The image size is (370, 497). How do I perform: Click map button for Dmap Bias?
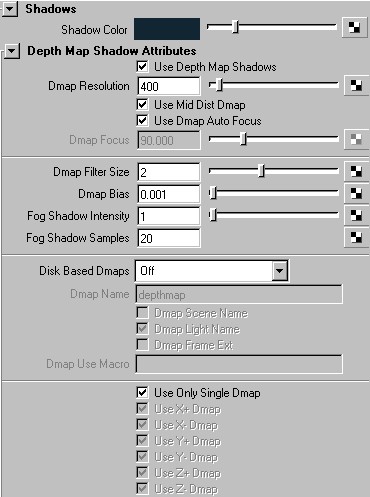pyautogui.click(x=356, y=194)
